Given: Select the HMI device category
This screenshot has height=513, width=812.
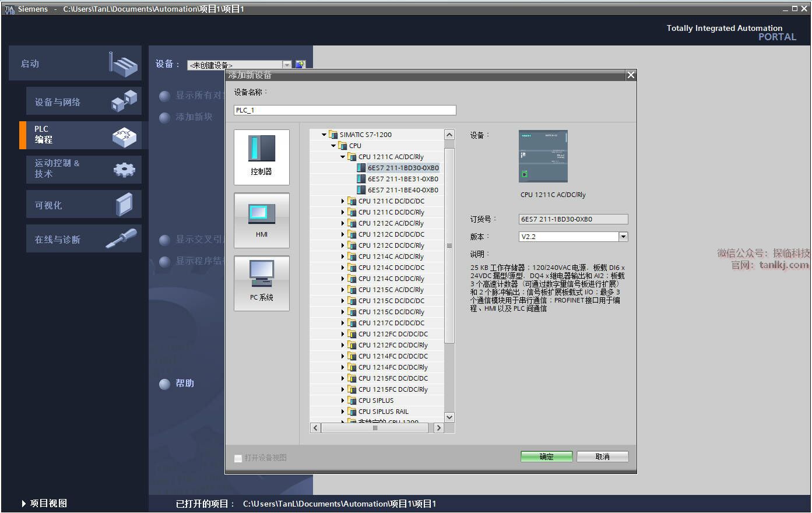Looking at the screenshot, I should click(x=261, y=220).
